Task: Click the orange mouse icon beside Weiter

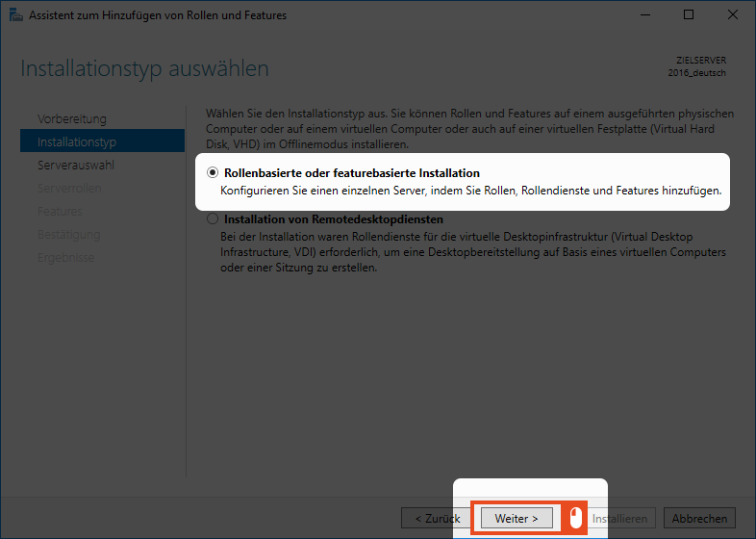Action: point(575,518)
